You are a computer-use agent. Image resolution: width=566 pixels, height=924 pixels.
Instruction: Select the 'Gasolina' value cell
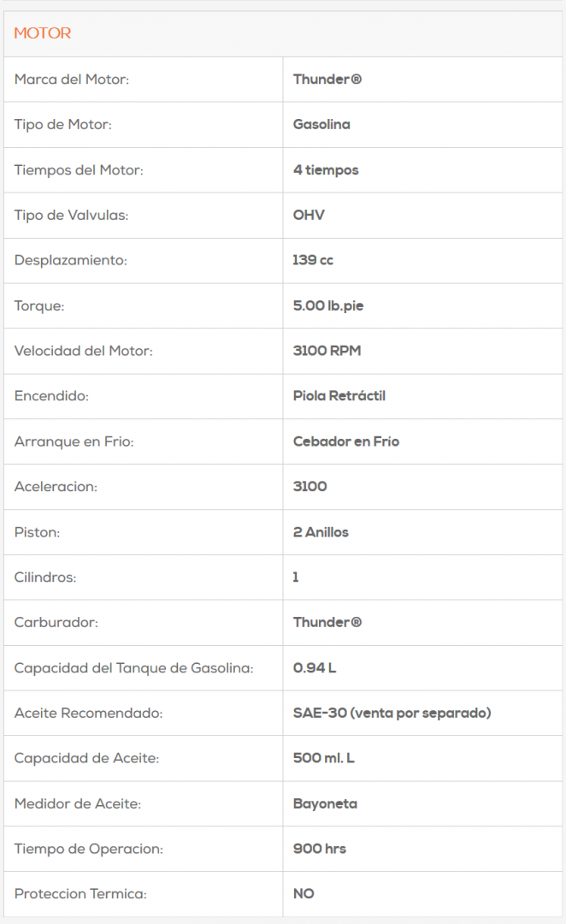(321, 124)
